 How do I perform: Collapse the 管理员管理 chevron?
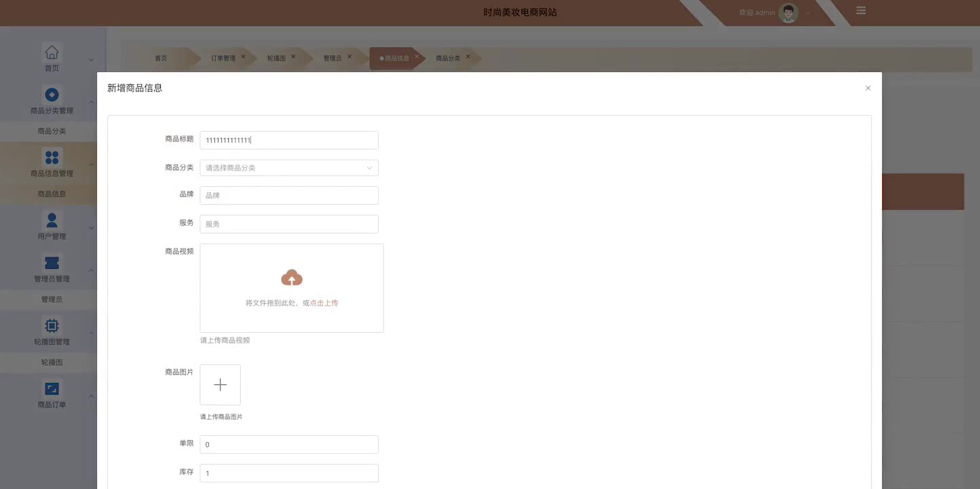click(91, 270)
